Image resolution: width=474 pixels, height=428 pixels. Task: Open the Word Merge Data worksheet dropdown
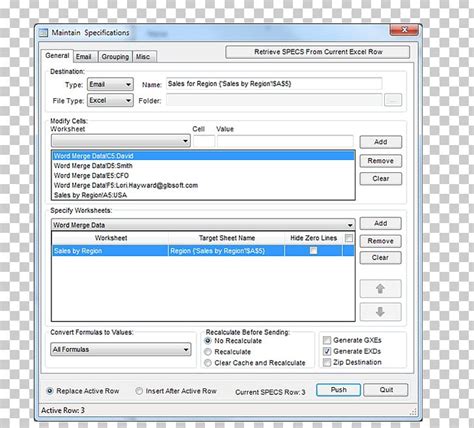point(203,225)
